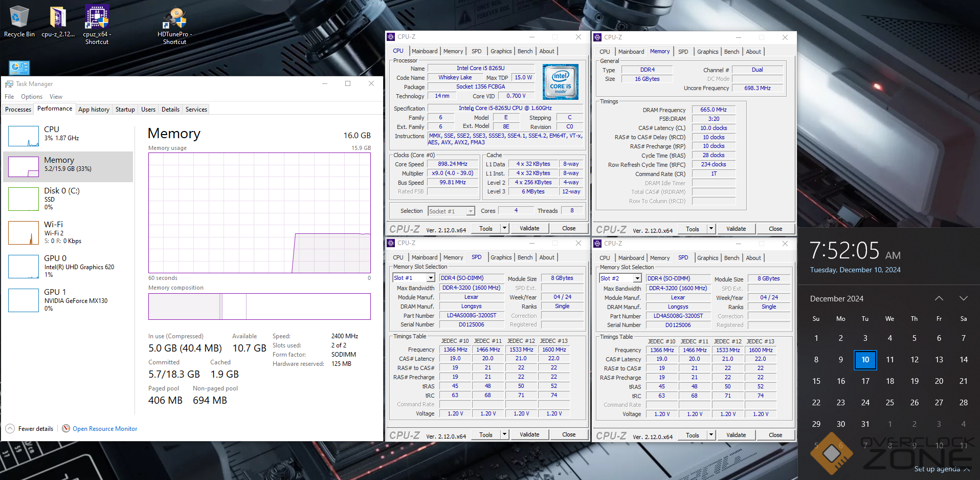Expand the Set up agenda chevron
This screenshot has width=980, height=480.
click(x=967, y=469)
